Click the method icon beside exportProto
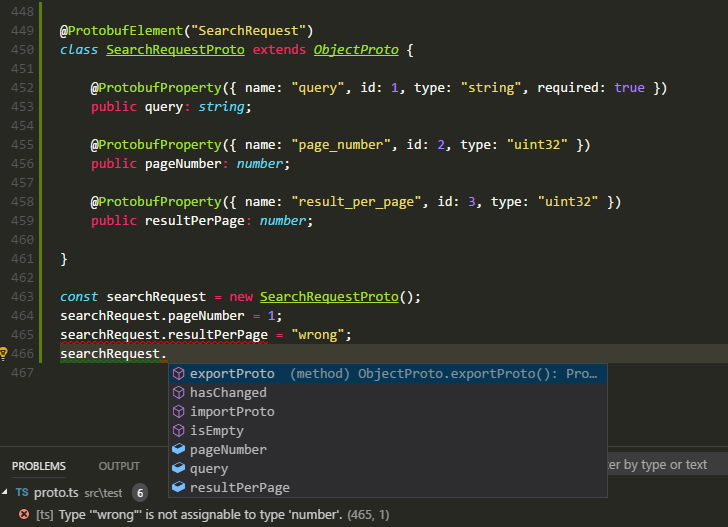The image size is (728, 527). pyautogui.click(x=179, y=374)
